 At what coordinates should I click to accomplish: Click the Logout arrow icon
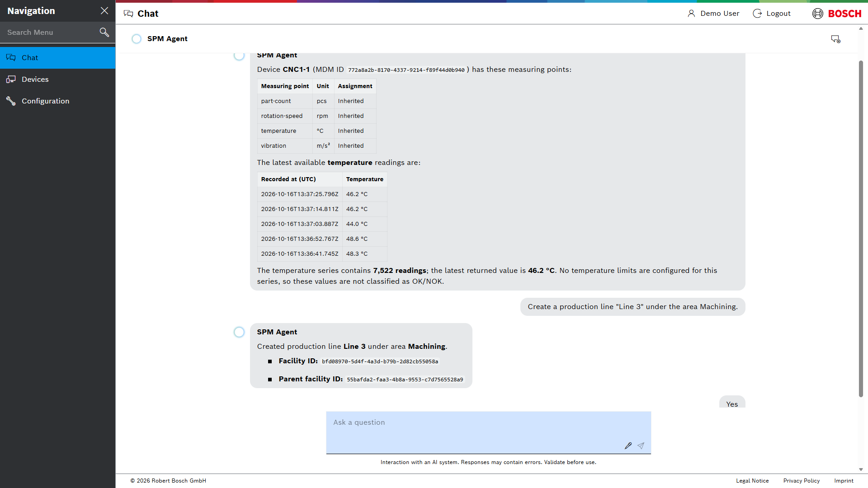pos(757,14)
